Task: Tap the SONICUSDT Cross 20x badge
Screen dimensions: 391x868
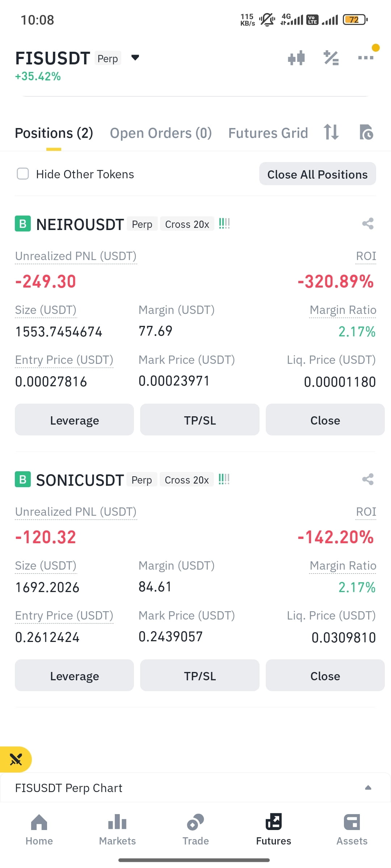Action: click(x=187, y=480)
